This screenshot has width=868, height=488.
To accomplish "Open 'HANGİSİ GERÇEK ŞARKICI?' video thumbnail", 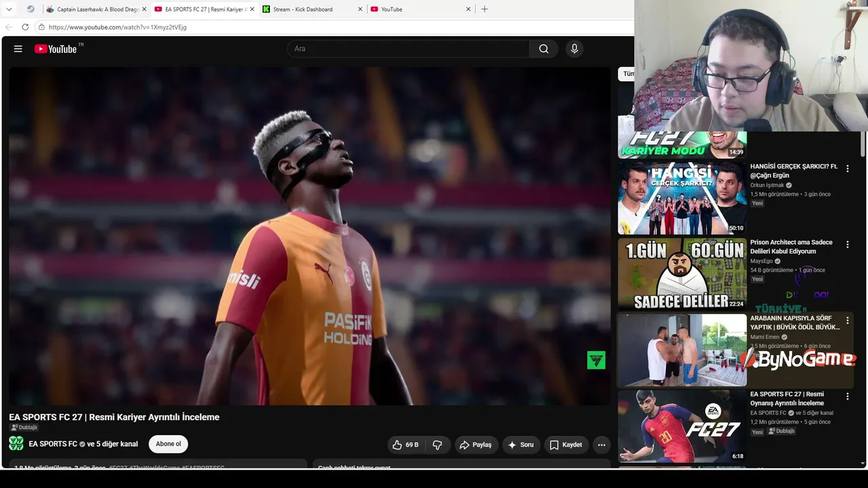I will [x=682, y=197].
